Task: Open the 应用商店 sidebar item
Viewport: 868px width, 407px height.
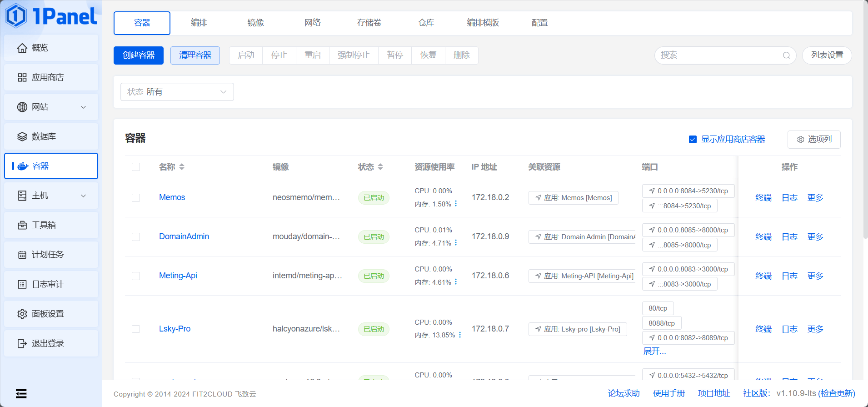Action: (x=51, y=77)
